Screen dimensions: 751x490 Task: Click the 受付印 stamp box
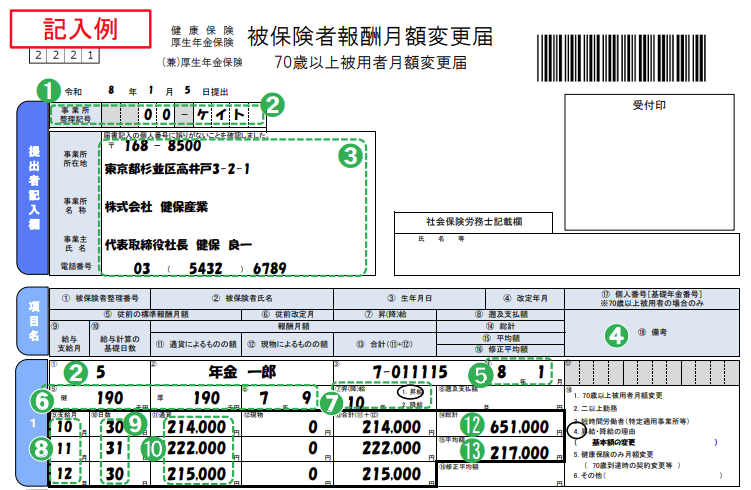tap(649, 162)
